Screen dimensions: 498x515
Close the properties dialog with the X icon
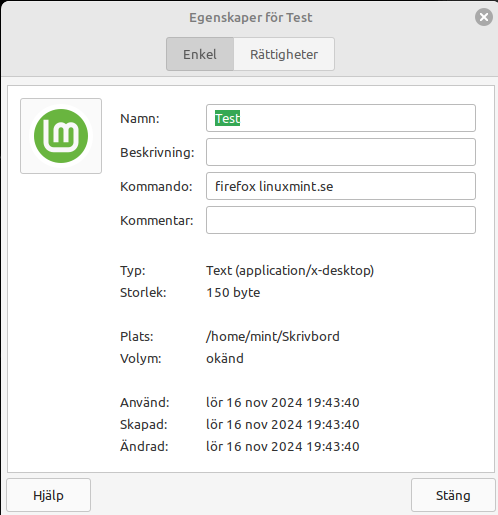coord(484,17)
